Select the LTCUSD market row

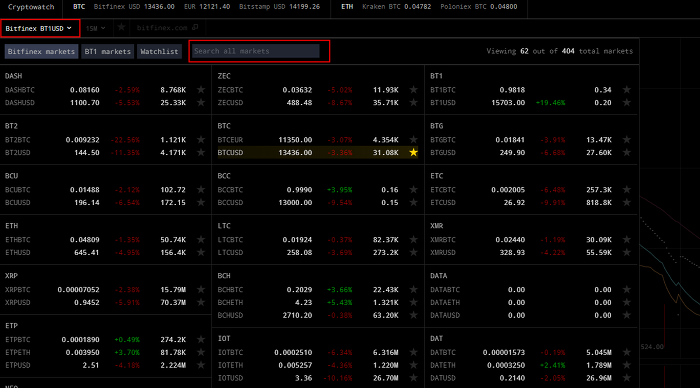[318, 252]
